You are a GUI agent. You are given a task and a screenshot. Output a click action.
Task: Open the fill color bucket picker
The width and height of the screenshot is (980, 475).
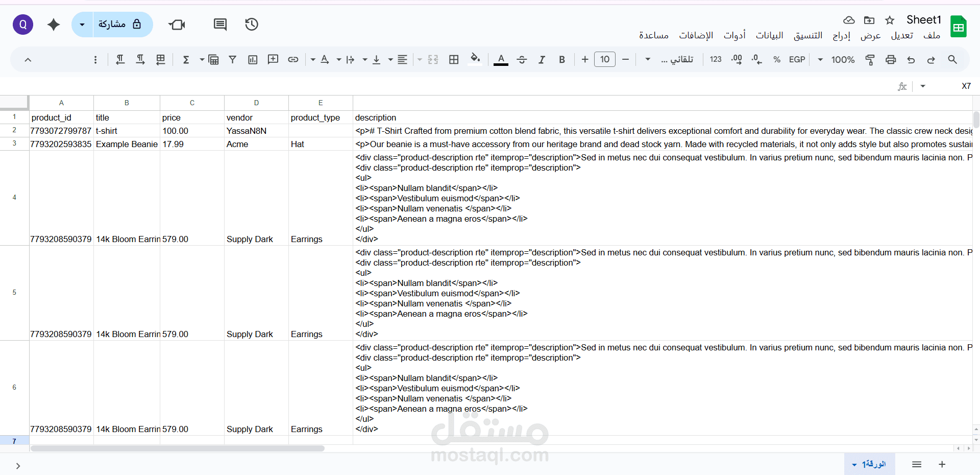pyautogui.click(x=475, y=59)
